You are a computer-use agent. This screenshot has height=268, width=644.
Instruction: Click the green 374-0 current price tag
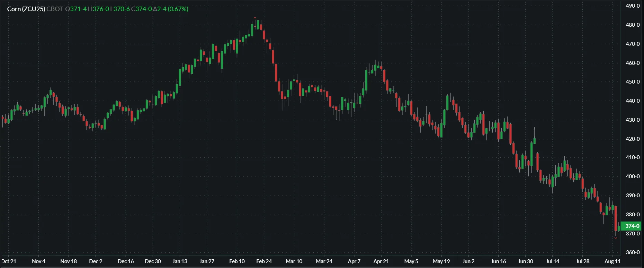coord(632,226)
